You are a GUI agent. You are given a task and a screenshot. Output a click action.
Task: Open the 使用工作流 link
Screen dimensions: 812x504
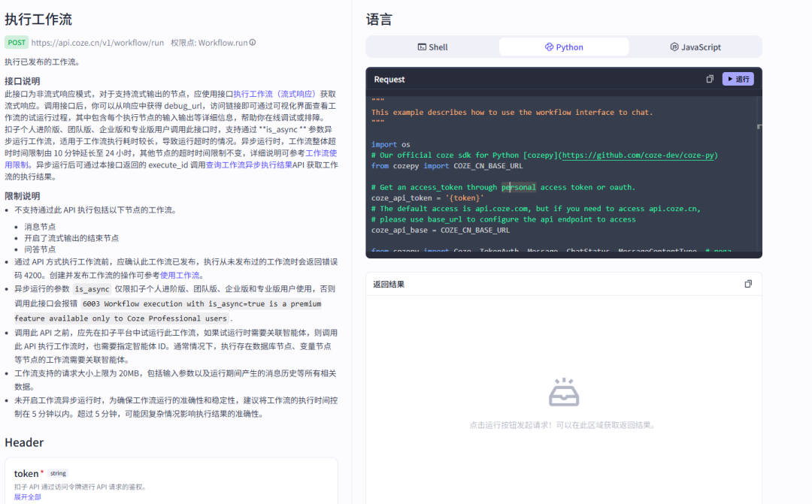180,276
